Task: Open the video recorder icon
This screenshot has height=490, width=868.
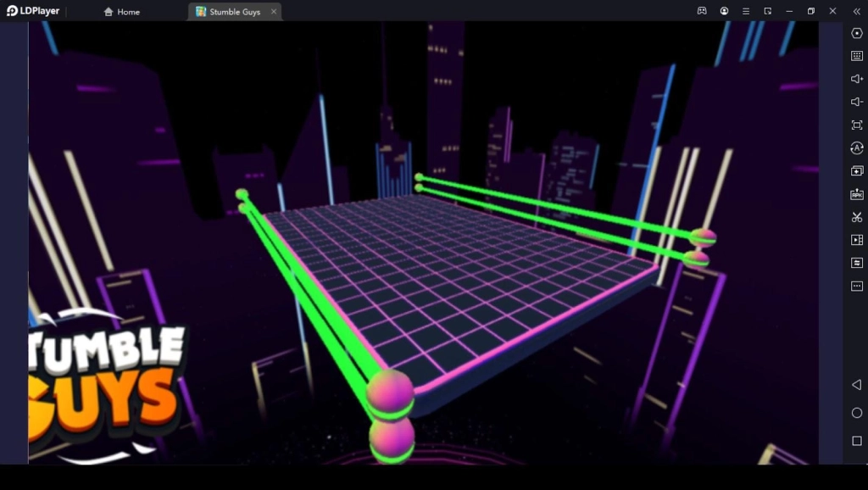Action: point(857,240)
